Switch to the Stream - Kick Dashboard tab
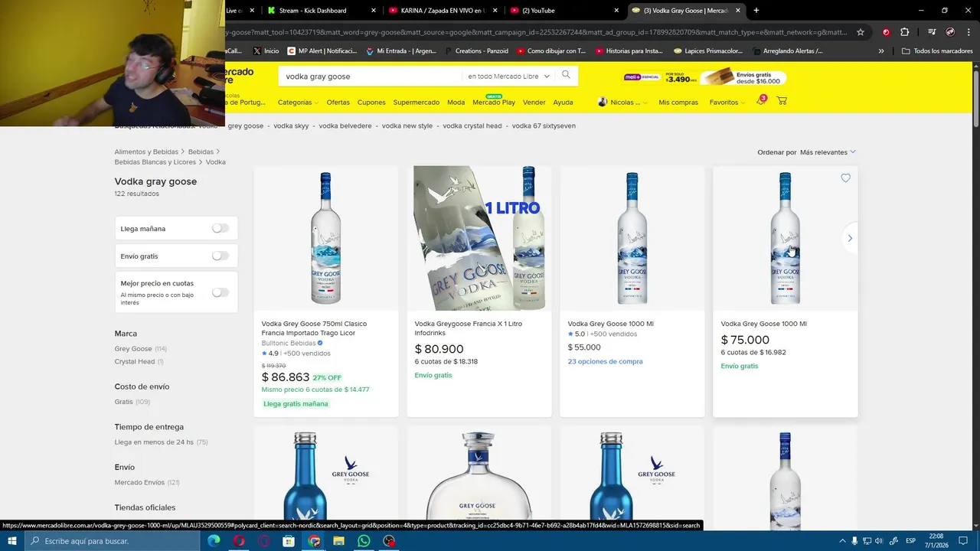 tap(320, 11)
